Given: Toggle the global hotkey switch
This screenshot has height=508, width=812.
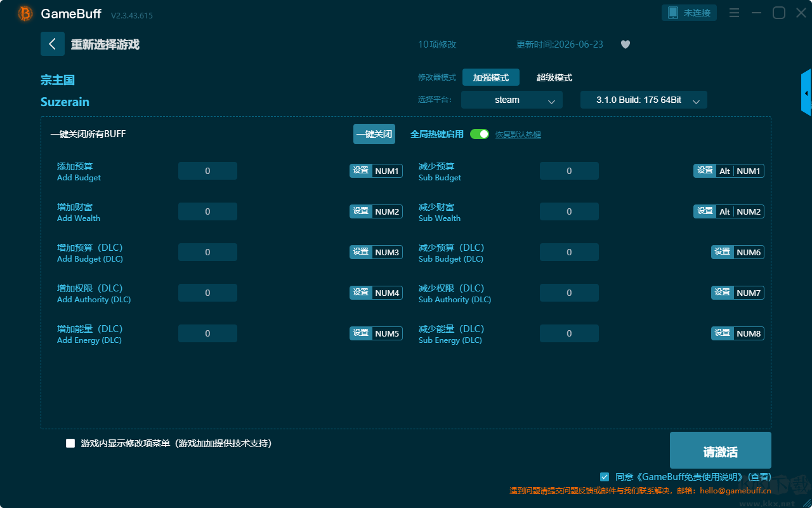Looking at the screenshot, I should click(480, 134).
